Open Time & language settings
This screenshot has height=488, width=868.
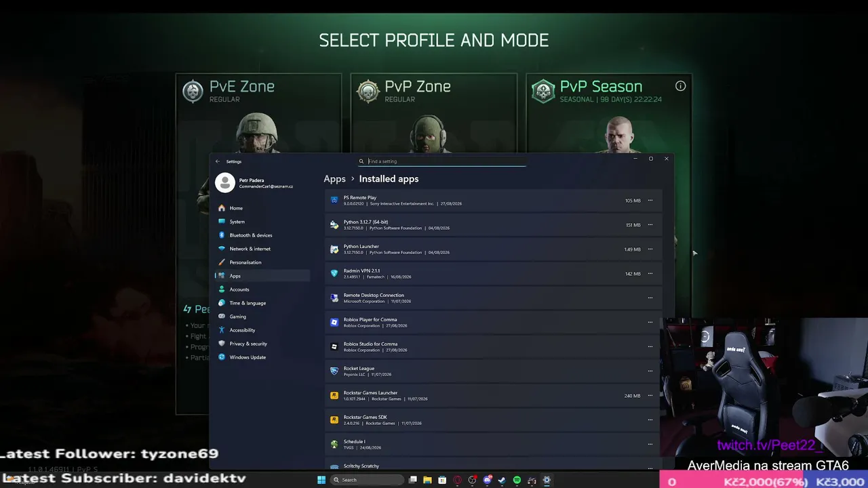pos(262,303)
